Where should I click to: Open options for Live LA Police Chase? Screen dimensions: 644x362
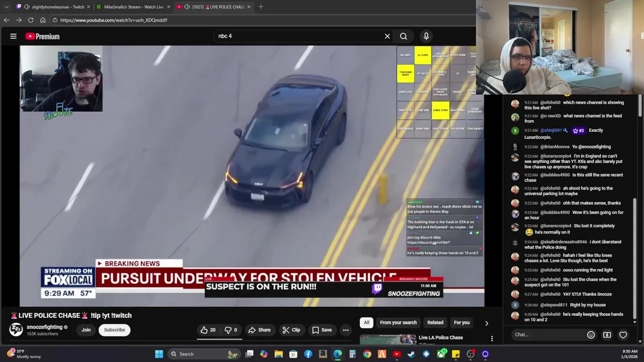(x=492, y=339)
